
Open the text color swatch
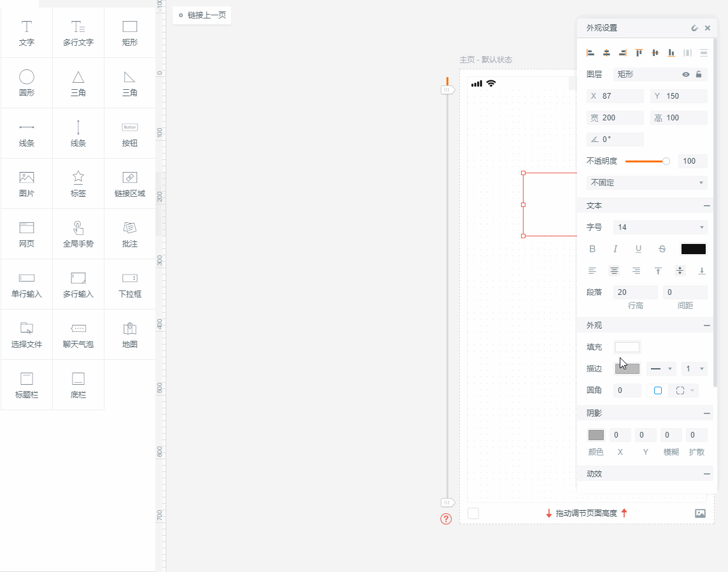click(x=693, y=249)
